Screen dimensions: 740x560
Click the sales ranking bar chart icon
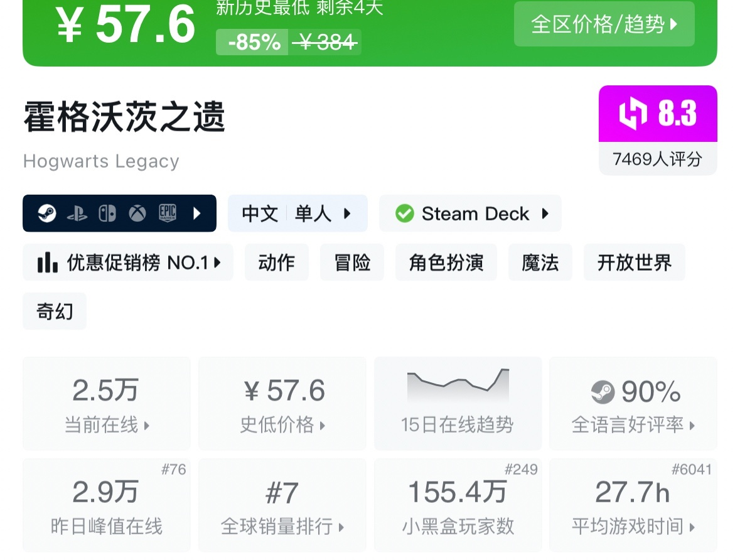pos(47,262)
